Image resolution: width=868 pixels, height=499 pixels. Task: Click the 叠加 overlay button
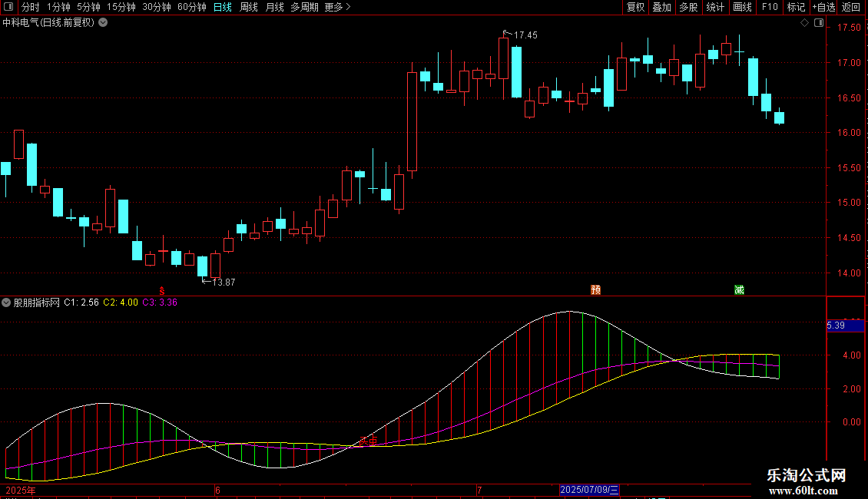pyautogui.click(x=661, y=7)
